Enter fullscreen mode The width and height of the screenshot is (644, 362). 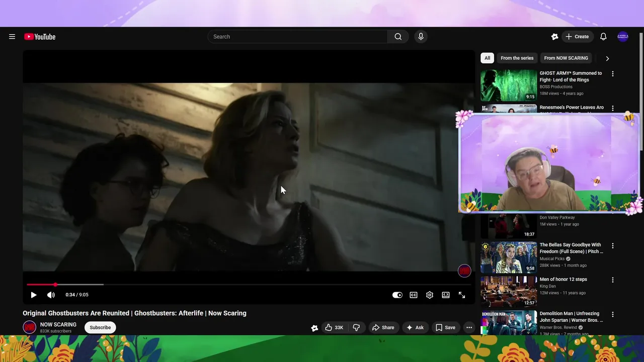462,295
